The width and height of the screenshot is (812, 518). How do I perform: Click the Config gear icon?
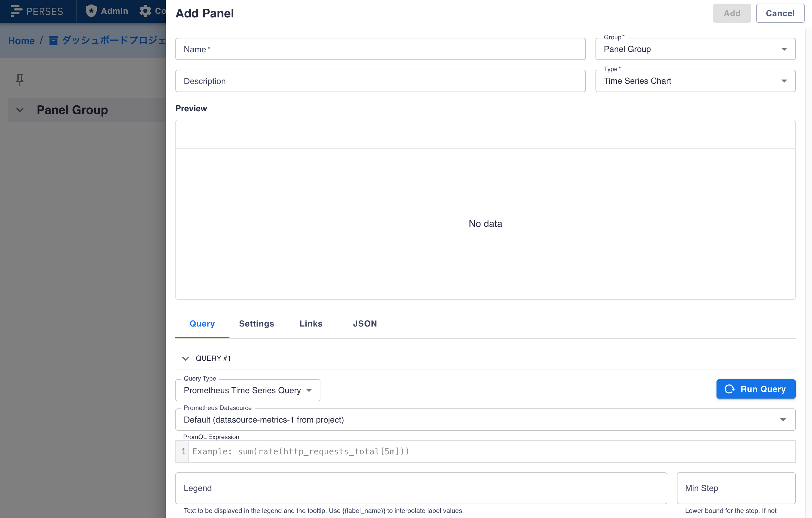(x=145, y=11)
